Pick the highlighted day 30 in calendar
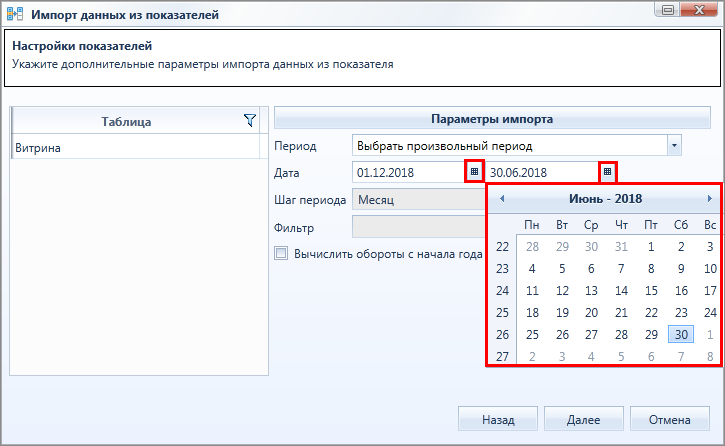Image resolution: width=725 pixels, height=446 pixels. [681, 334]
